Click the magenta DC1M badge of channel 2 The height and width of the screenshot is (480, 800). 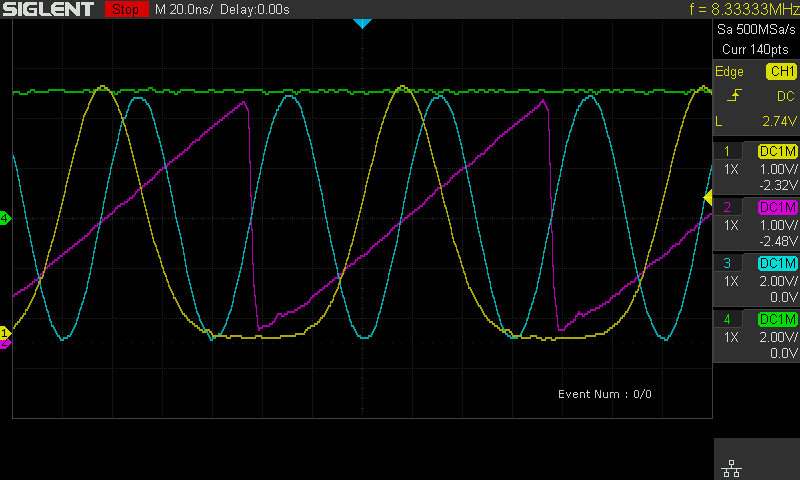[778, 207]
